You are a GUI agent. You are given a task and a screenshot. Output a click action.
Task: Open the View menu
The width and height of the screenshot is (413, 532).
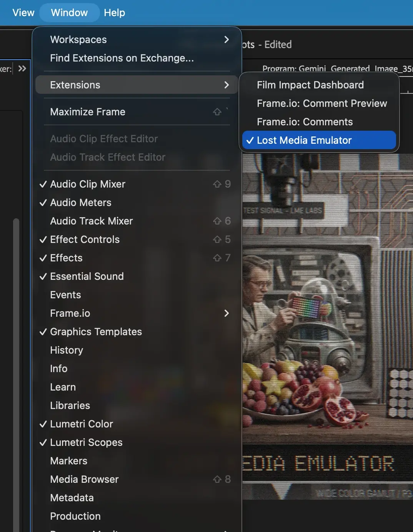tap(23, 13)
